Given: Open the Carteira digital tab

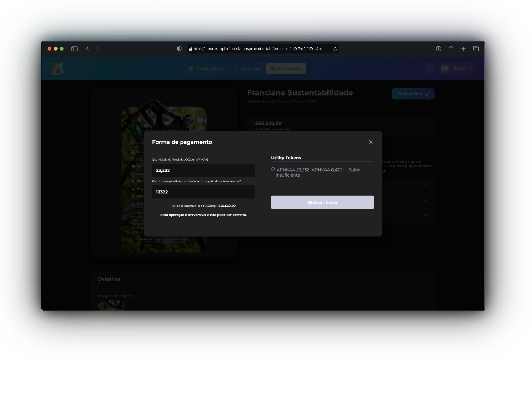Looking at the screenshot, I should (206, 68).
